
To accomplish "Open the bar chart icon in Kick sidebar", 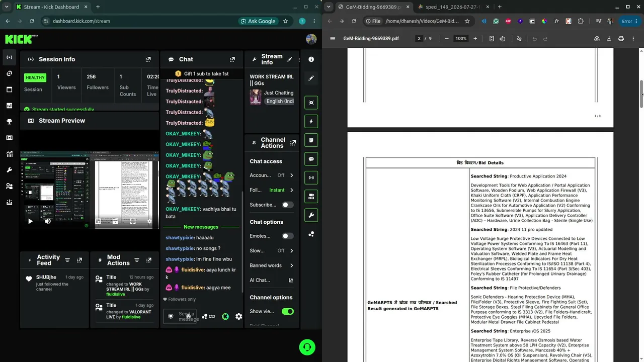I will (x=9, y=106).
